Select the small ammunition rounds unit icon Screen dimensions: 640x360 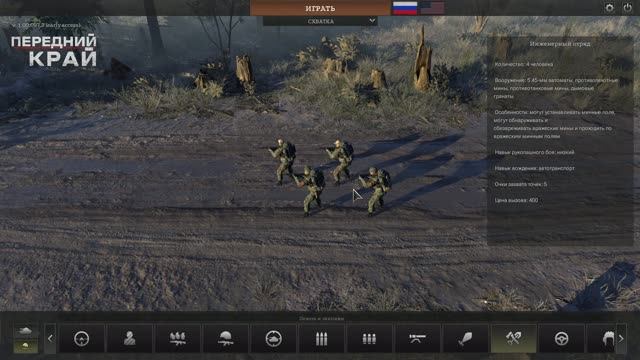[369, 338]
